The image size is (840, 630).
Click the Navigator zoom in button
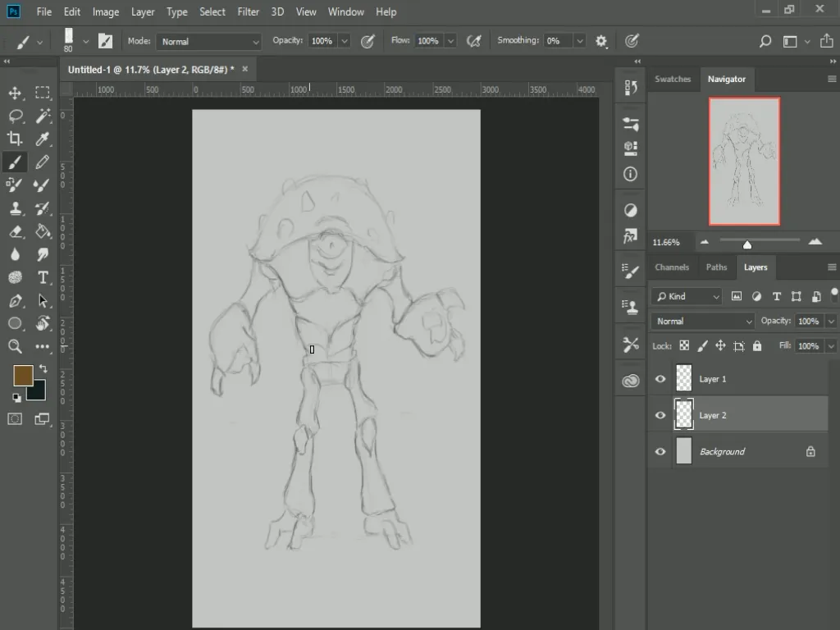pyautogui.click(x=815, y=242)
